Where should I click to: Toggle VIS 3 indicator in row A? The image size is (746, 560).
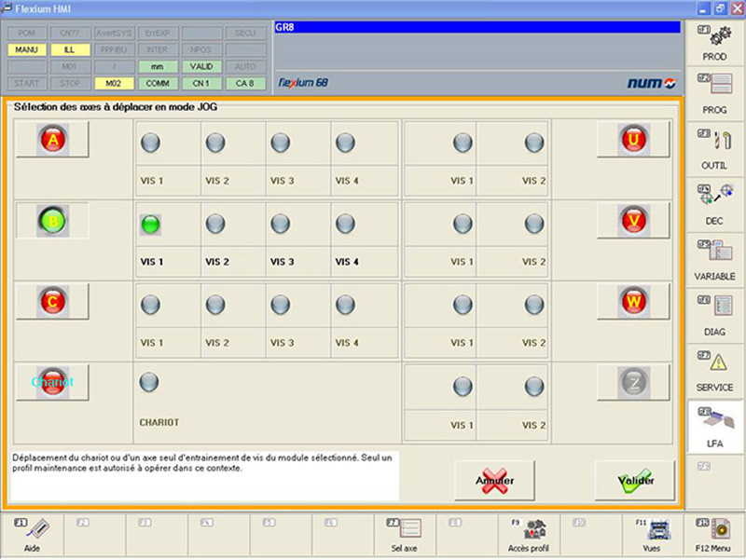[x=280, y=143]
